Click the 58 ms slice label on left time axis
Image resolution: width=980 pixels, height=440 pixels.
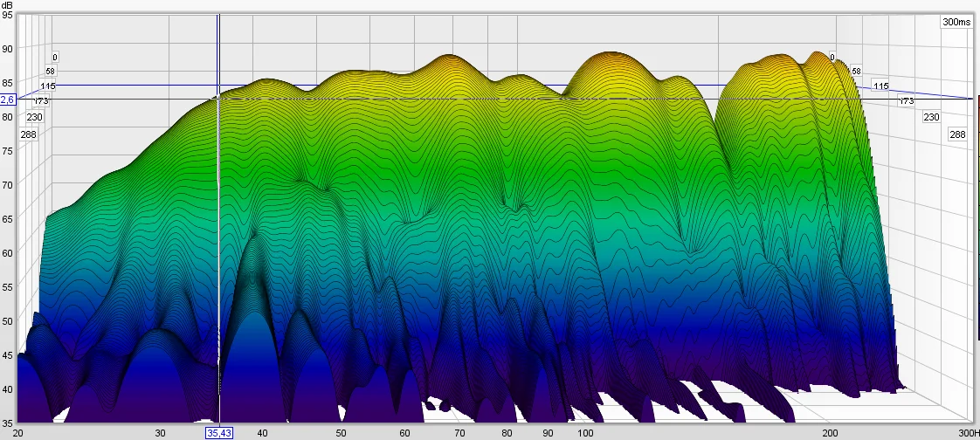(51, 72)
